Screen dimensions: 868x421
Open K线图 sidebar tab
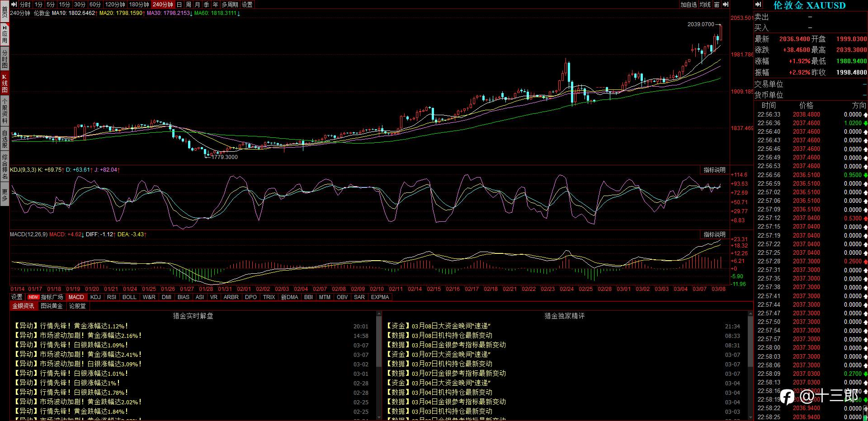click(5, 84)
